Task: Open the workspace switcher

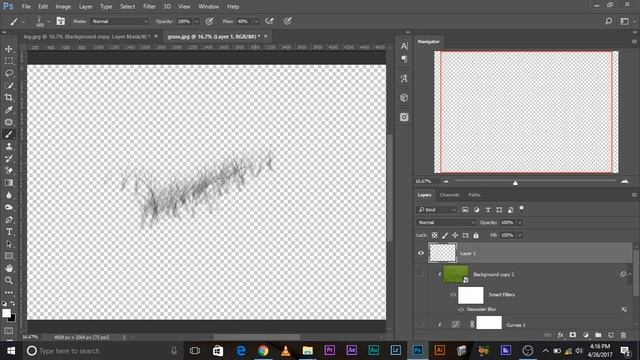Action: tap(624, 21)
